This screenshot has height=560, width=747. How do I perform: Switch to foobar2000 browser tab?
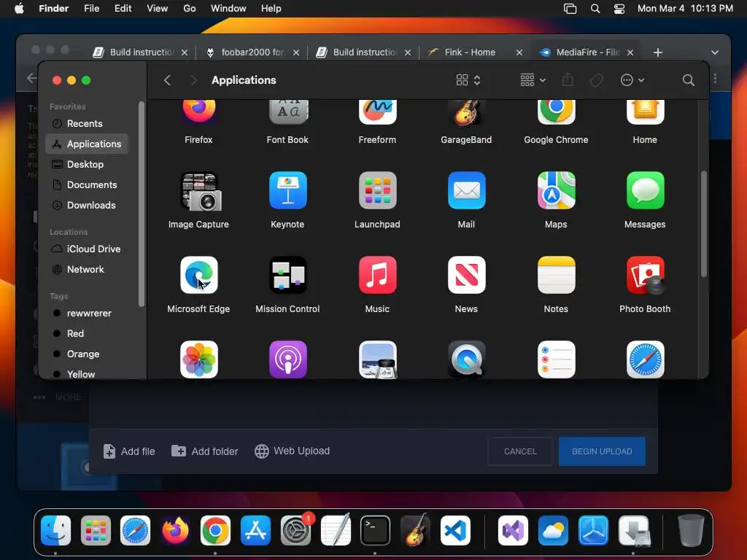tap(252, 52)
